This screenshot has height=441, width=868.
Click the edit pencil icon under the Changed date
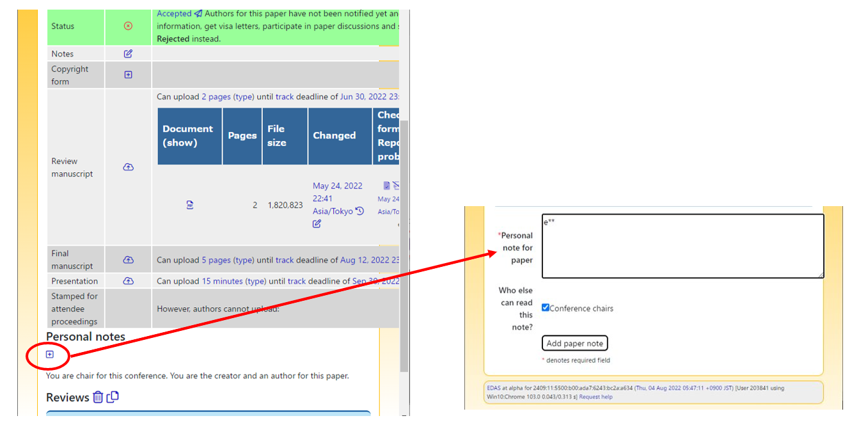point(317,223)
